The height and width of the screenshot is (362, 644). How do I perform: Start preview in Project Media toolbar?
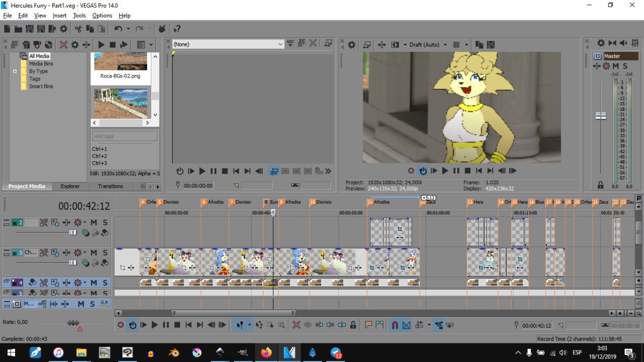(x=101, y=45)
